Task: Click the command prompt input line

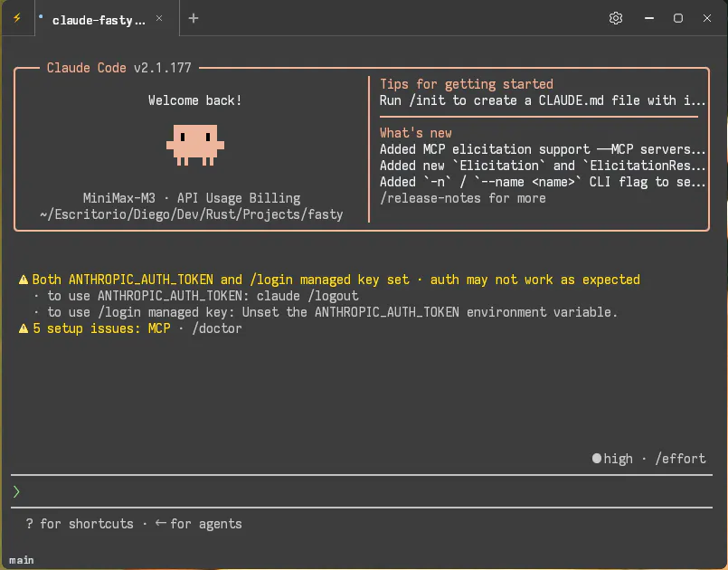Action: (x=362, y=491)
